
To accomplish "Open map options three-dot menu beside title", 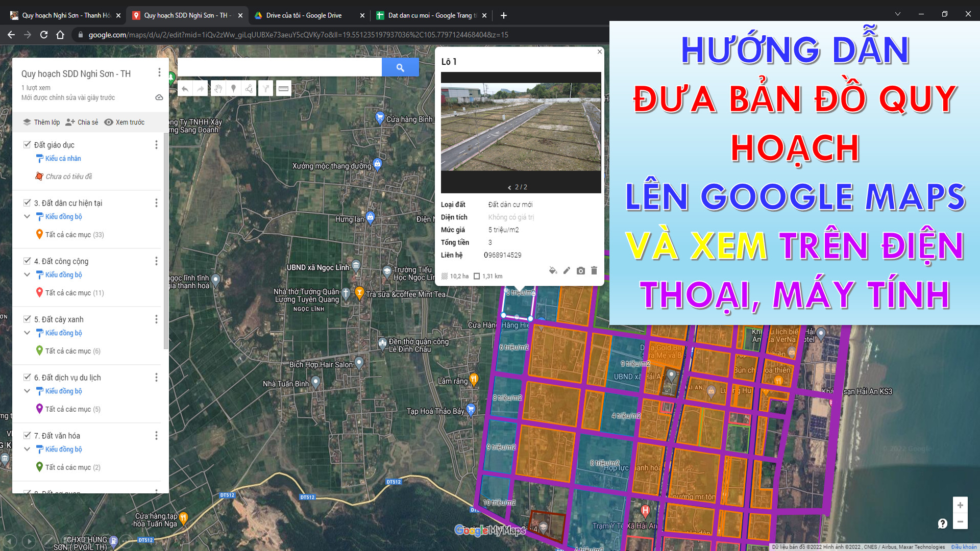I will (159, 73).
